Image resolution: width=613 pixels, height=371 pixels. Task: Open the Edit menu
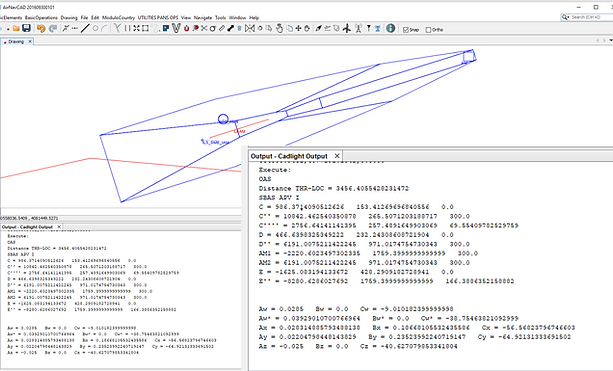pyautogui.click(x=95, y=18)
